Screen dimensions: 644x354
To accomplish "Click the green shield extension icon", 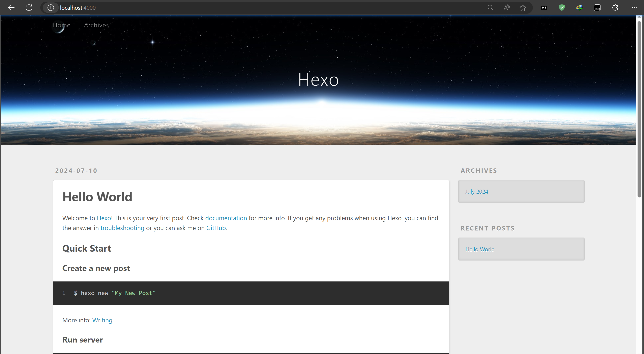I will click(562, 8).
